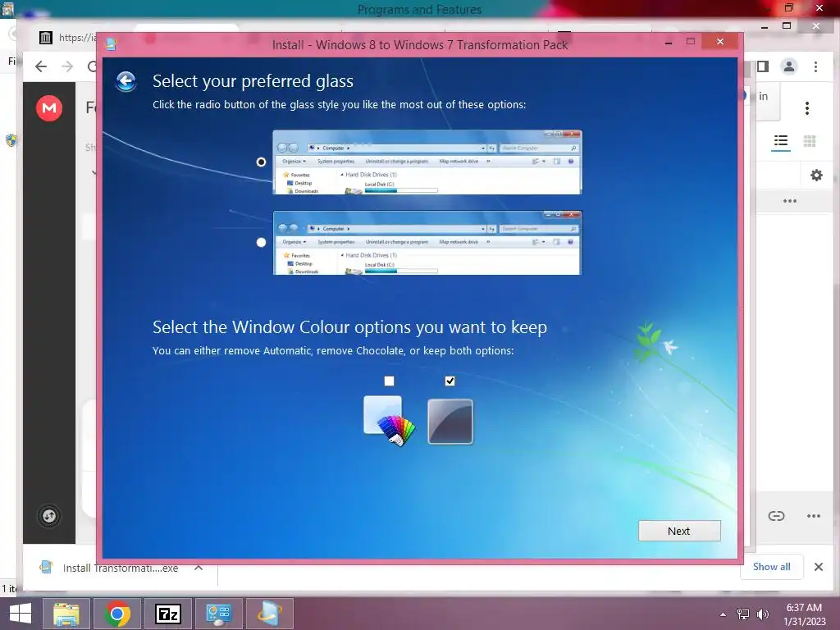Click the Automatic colour palette swatch
This screenshot has height=630, width=840.
click(x=389, y=421)
